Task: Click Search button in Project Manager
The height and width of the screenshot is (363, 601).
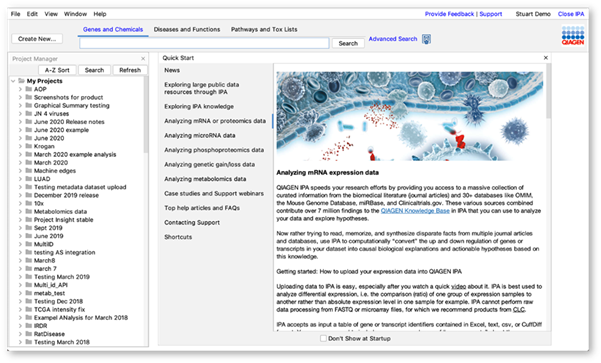Action: point(94,70)
